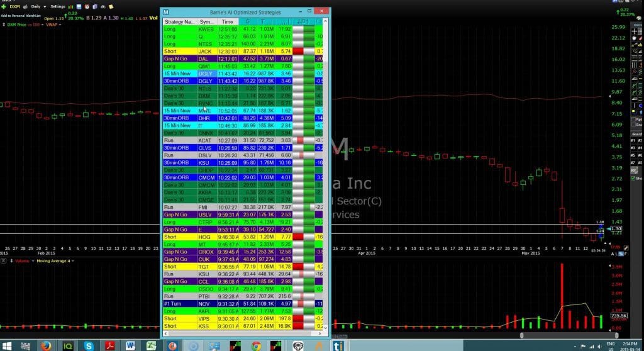Select the vertical line tool in right panel
644x351 pixels.
[x=634, y=105]
